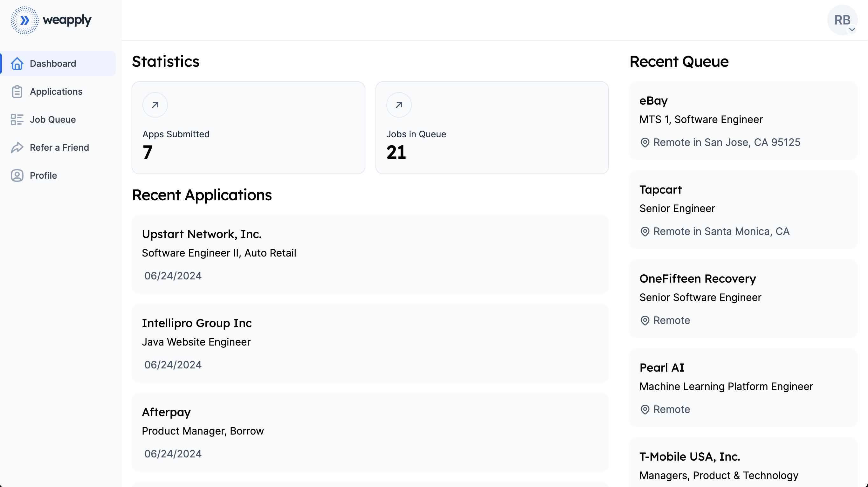Click the Job Queue list icon
This screenshot has width=868, height=487.
[17, 120]
